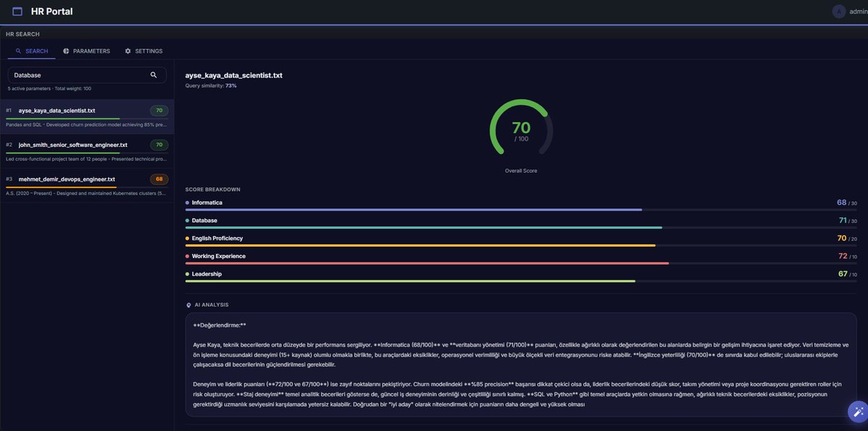Open the magic wand assistant button
Screen dimensions: 868x431
pyautogui.click(x=858, y=411)
